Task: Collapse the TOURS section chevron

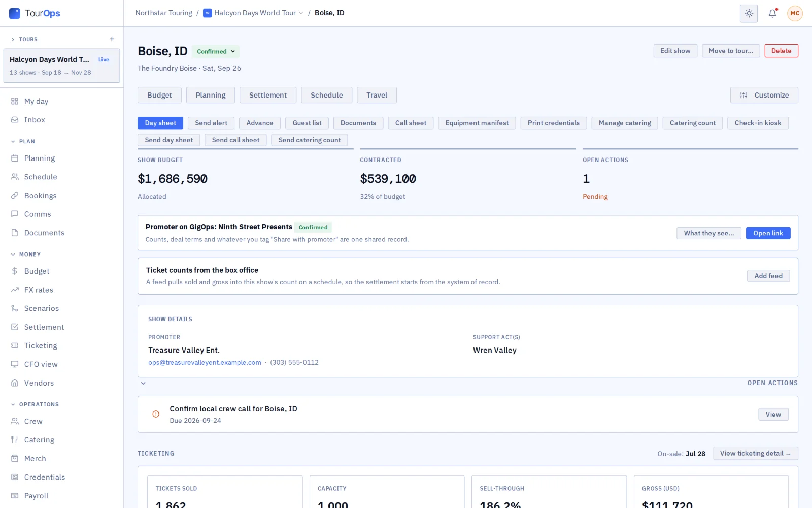Action: click(x=13, y=39)
